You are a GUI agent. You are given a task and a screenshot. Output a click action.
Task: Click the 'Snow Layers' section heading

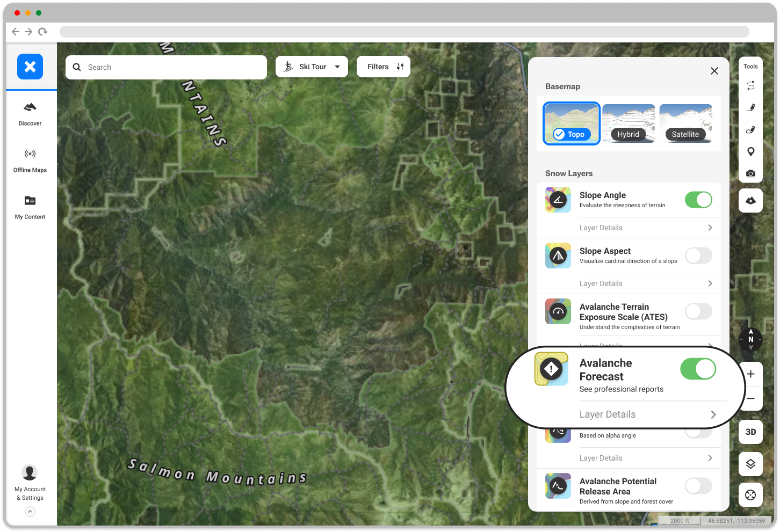click(x=569, y=173)
